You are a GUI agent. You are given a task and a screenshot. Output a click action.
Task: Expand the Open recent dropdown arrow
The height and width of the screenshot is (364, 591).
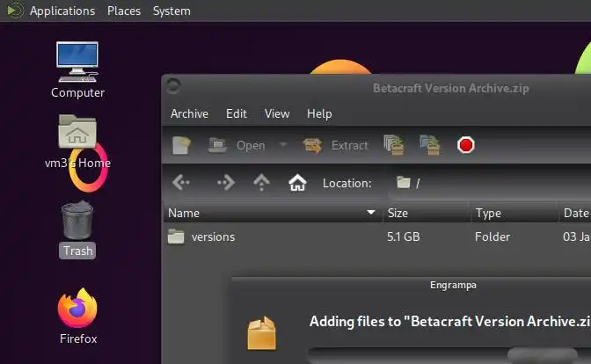(283, 145)
